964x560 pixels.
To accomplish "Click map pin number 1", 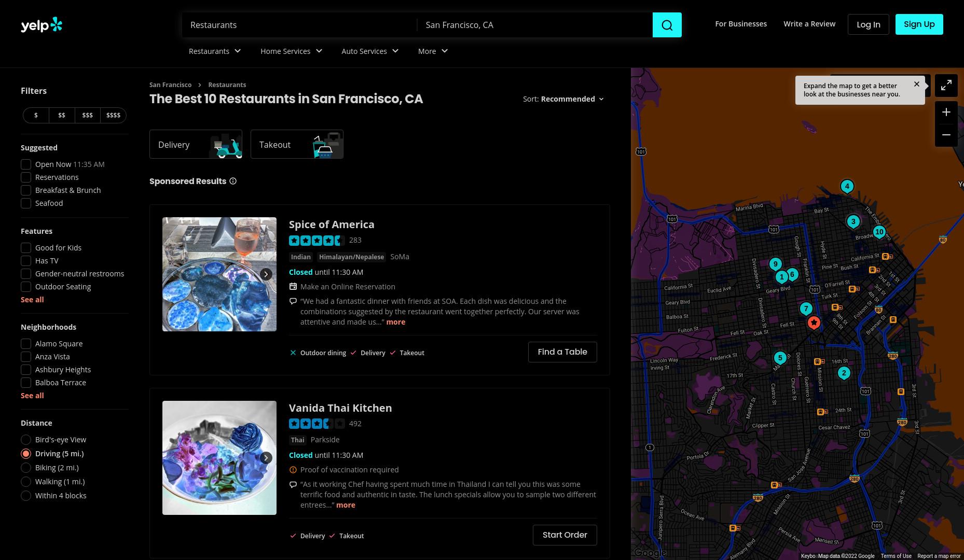I will click(782, 277).
